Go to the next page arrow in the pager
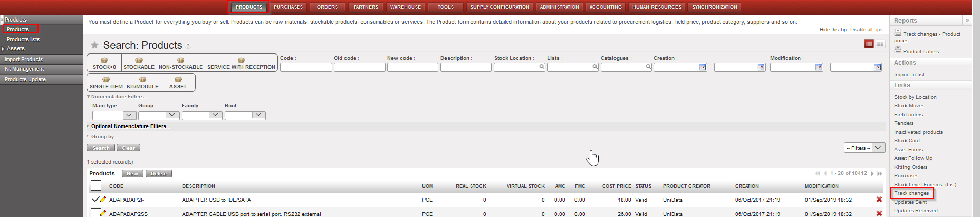 click(872, 174)
